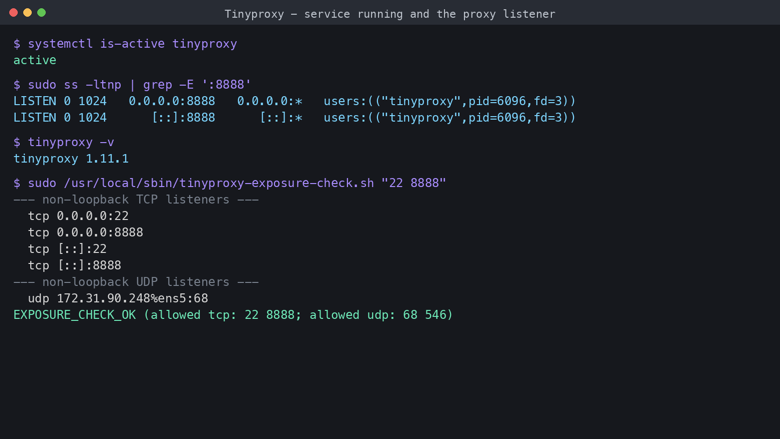Click the 'tcp 0.0.0.0:22' line
Viewport: 780px width, 439px height.
tap(78, 216)
